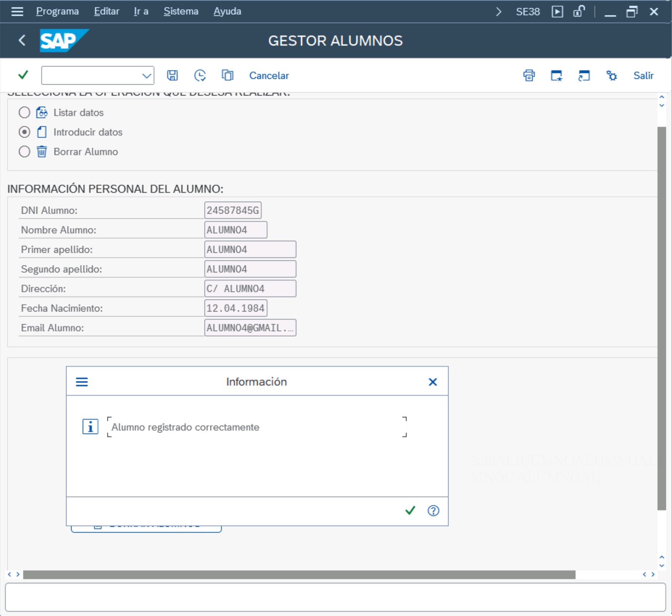Click the execute transaction play icon
Screen dimensions: 672x616
coord(557,12)
